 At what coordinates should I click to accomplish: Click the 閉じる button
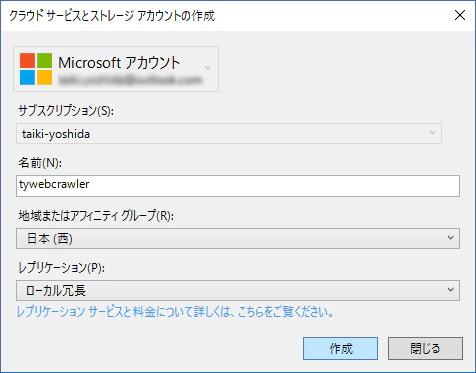point(425,348)
